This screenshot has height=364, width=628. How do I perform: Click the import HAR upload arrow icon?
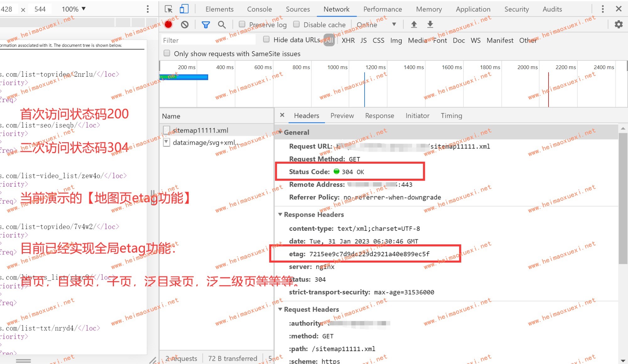click(414, 24)
